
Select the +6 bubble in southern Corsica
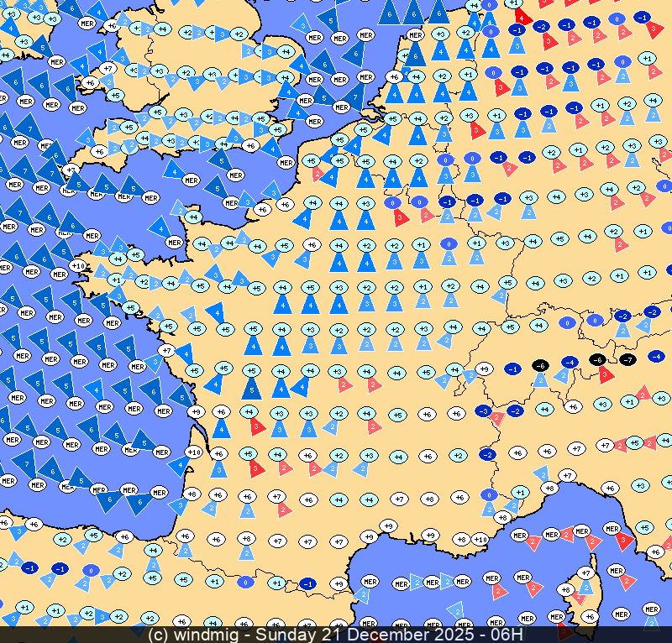[589, 616]
